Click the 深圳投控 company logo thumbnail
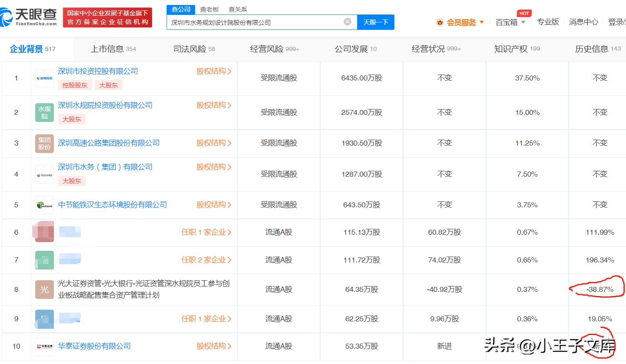Image resolution: width=626 pixels, height=364 pixels. (44, 78)
